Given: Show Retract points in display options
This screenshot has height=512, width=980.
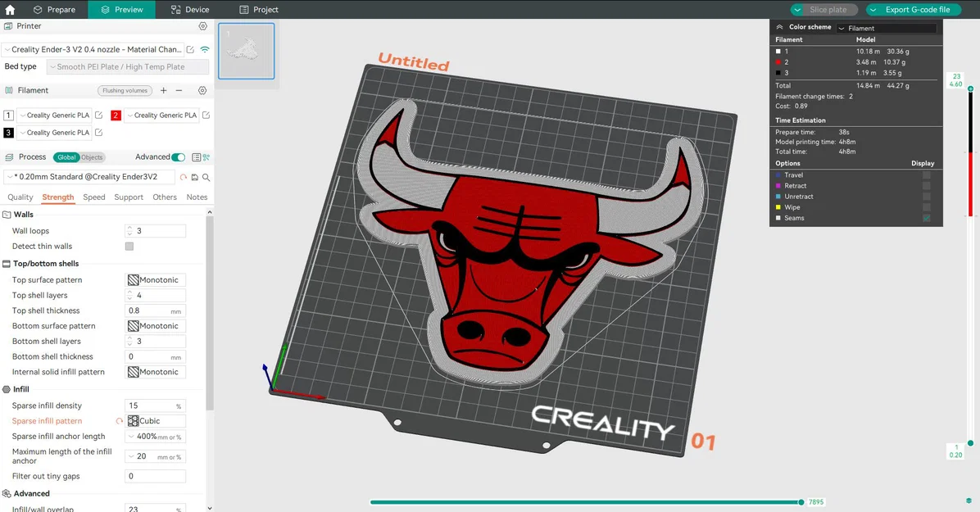Looking at the screenshot, I should 926,186.
